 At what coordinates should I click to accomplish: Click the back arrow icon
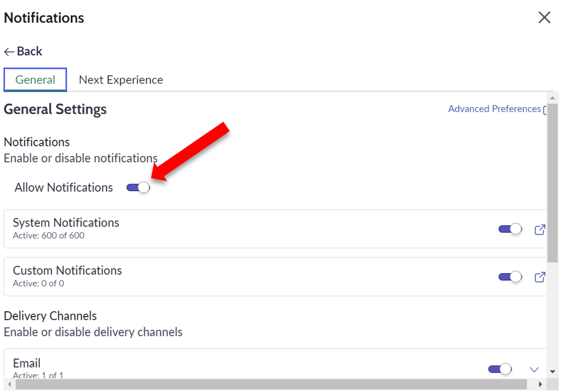(8, 51)
